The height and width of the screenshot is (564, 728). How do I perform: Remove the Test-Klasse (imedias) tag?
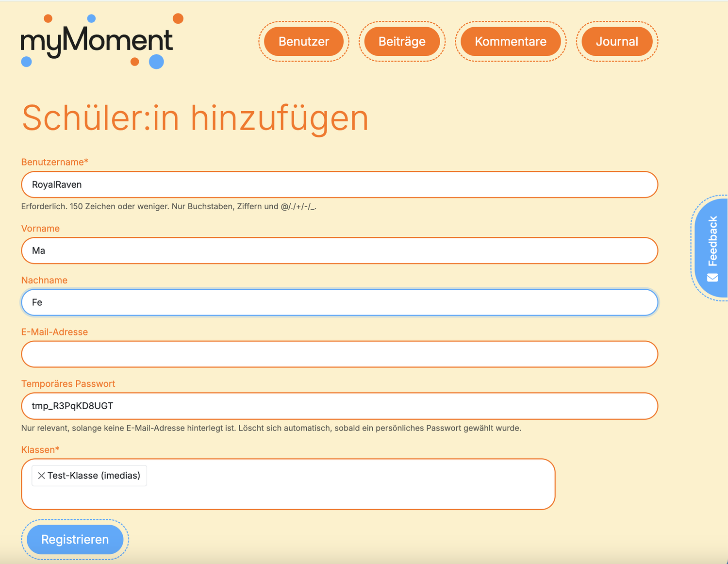pyautogui.click(x=42, y=476)
